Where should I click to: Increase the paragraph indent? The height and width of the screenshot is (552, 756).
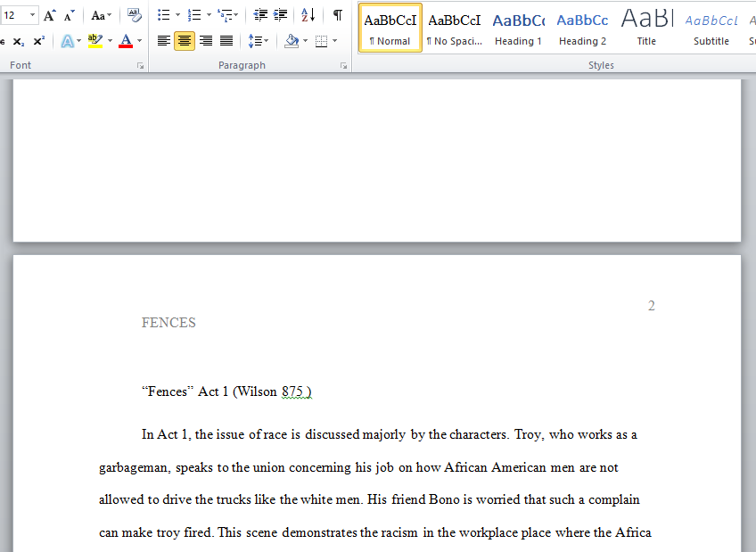[x=280, y=15]
